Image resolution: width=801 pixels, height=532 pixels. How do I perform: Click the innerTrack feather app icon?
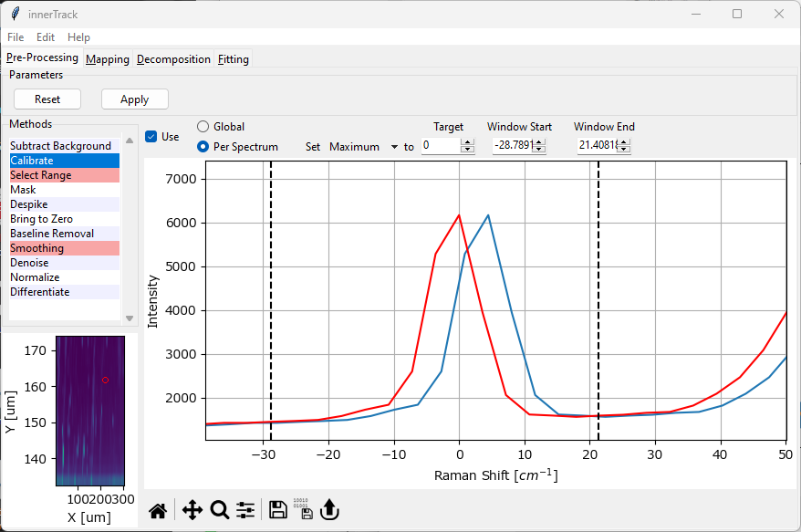(15, 14)
